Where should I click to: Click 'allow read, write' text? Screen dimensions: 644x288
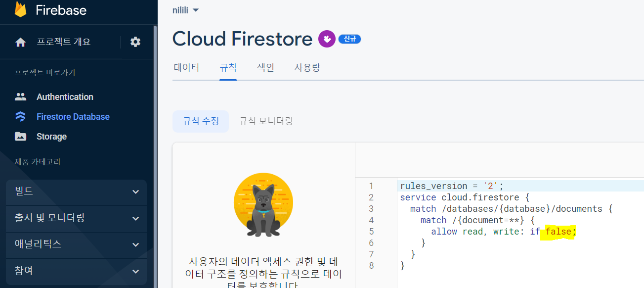(x=474, y=232)
